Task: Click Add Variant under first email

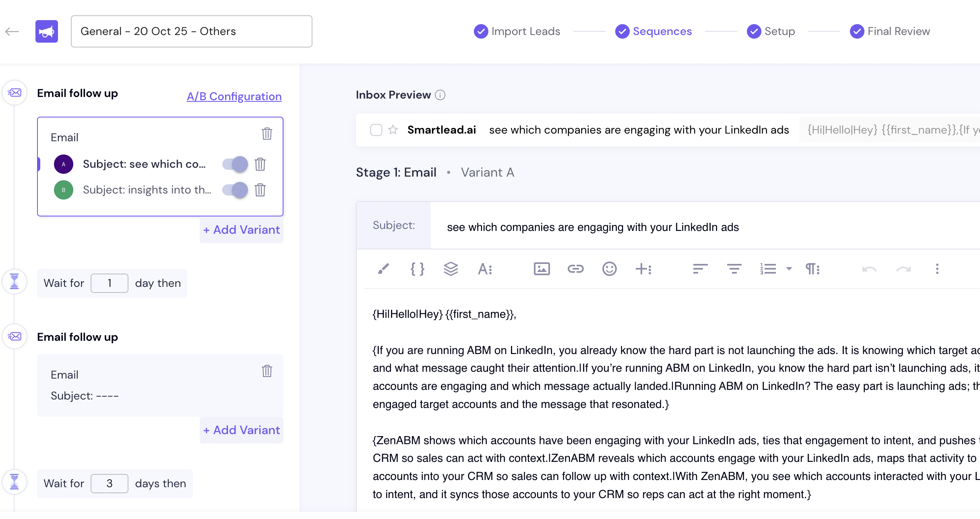Action: click(242, 230)
